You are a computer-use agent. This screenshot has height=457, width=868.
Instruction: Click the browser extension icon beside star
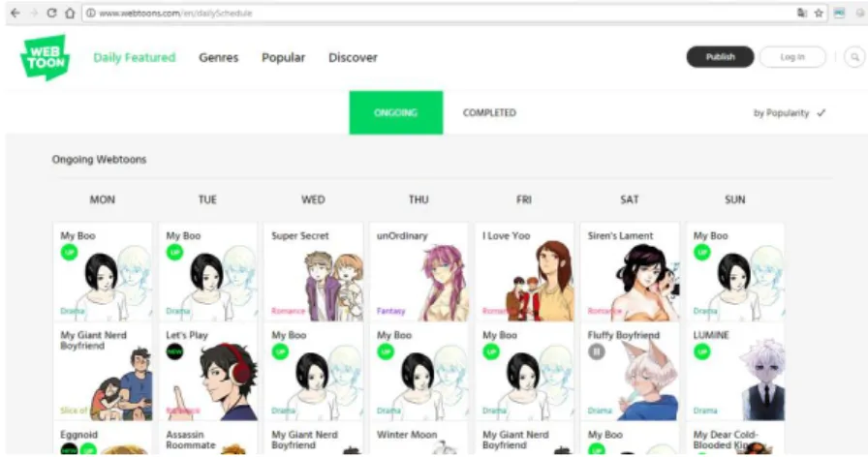839,13
